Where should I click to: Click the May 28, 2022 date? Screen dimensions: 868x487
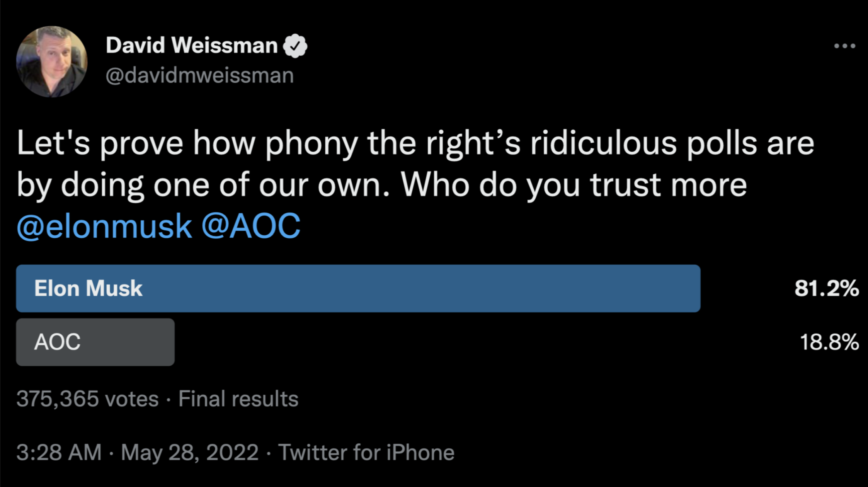tap(190, 453)
